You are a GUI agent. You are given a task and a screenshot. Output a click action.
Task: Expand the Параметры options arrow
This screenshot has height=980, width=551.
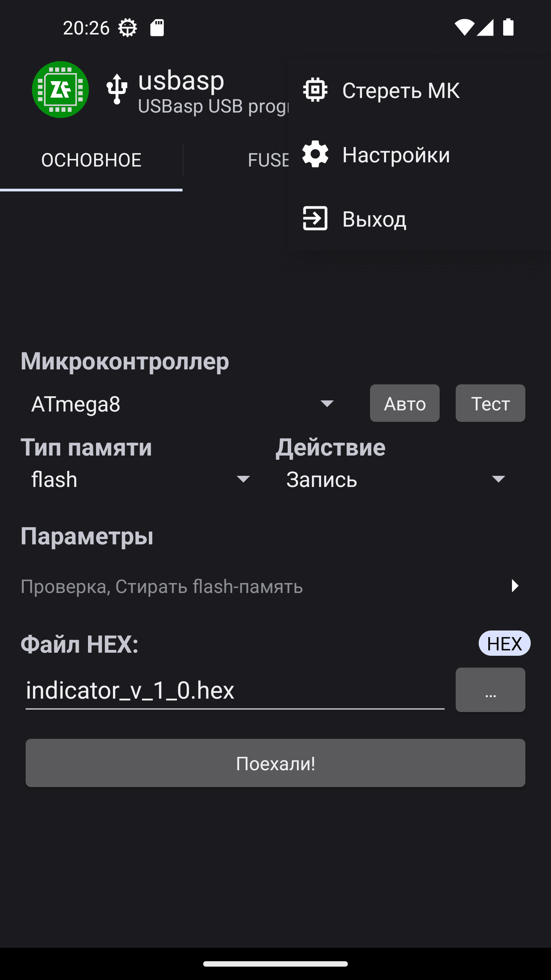[515, 586]
